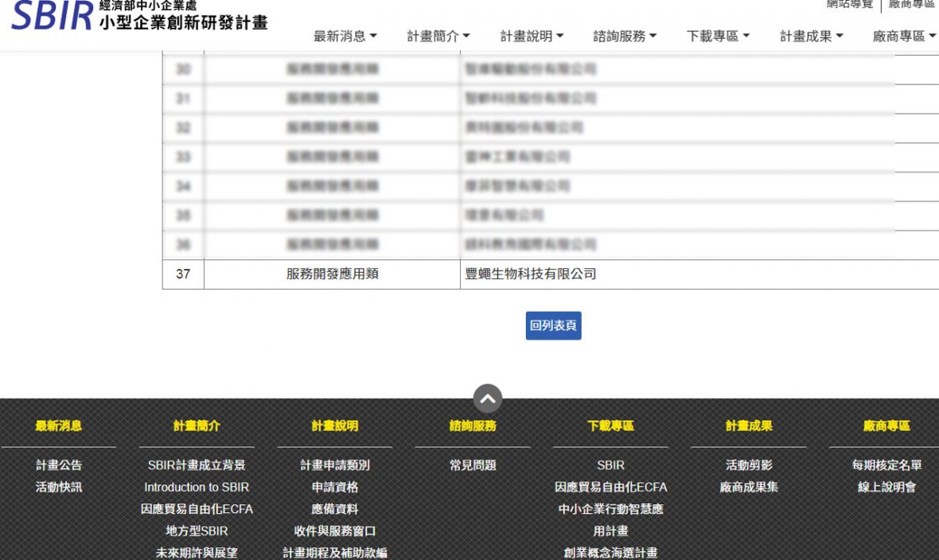Expand the 計畫成果 navbar dropdown
The width and height of the screenshot is (939, 560).
[x=811, y=37]
